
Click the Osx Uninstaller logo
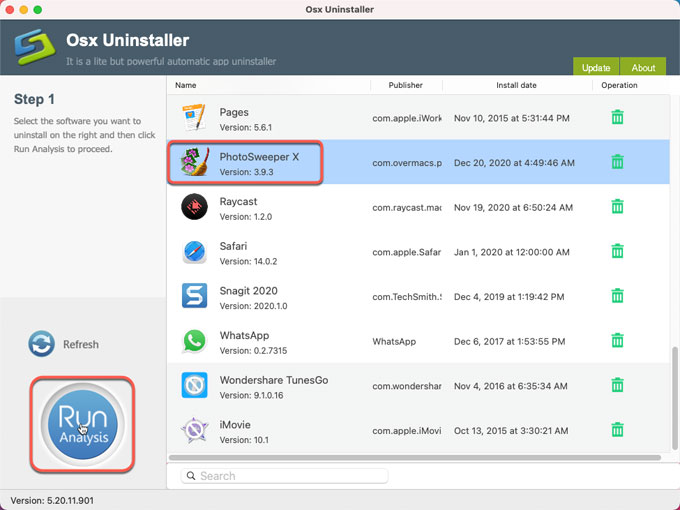pos(35,47)
